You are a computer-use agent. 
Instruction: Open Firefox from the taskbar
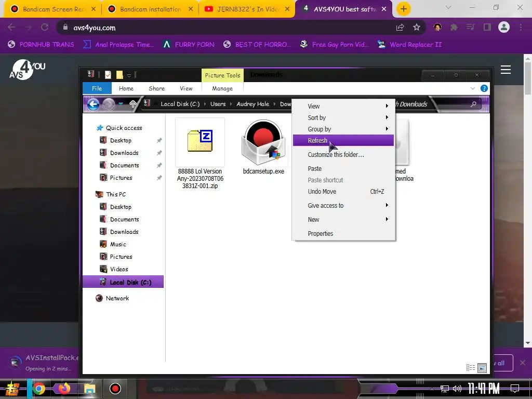(64, 389)
